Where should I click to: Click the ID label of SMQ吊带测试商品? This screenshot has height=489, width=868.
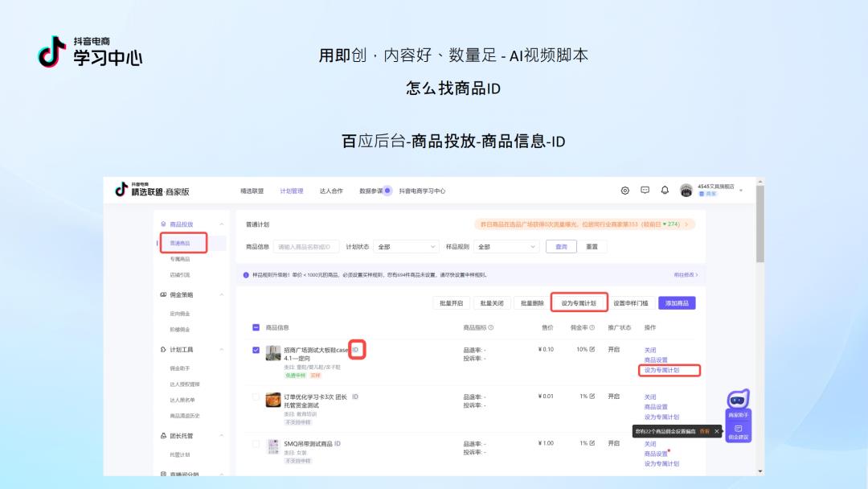pos(338,444)
